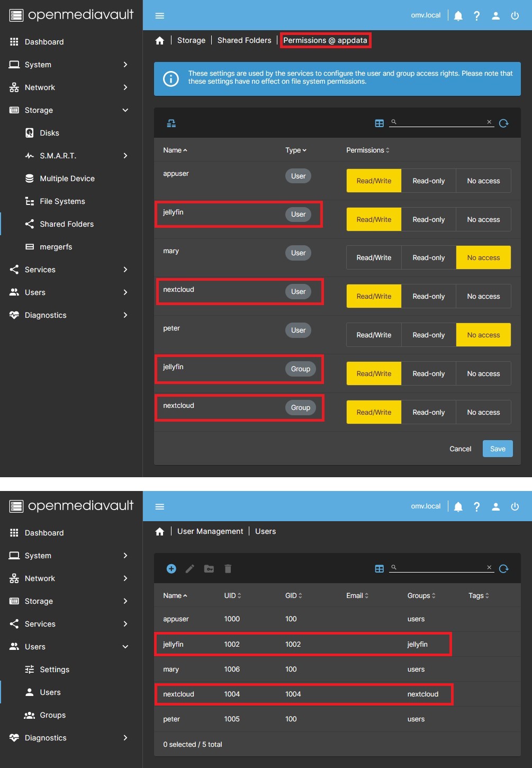Open the Groups item in the sidebar
Image resolution: width=532 pixels, height=768 pixels.
coord(52,715)
